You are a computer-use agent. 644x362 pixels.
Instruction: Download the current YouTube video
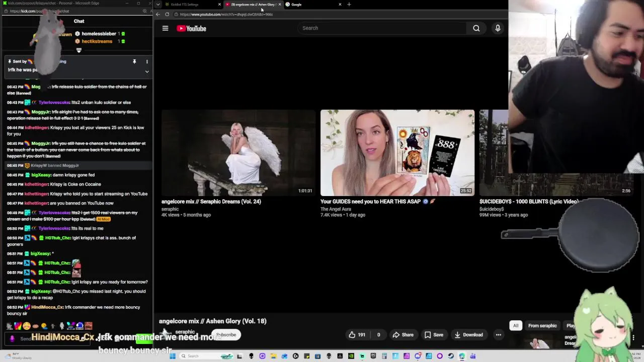pos(468,335)
